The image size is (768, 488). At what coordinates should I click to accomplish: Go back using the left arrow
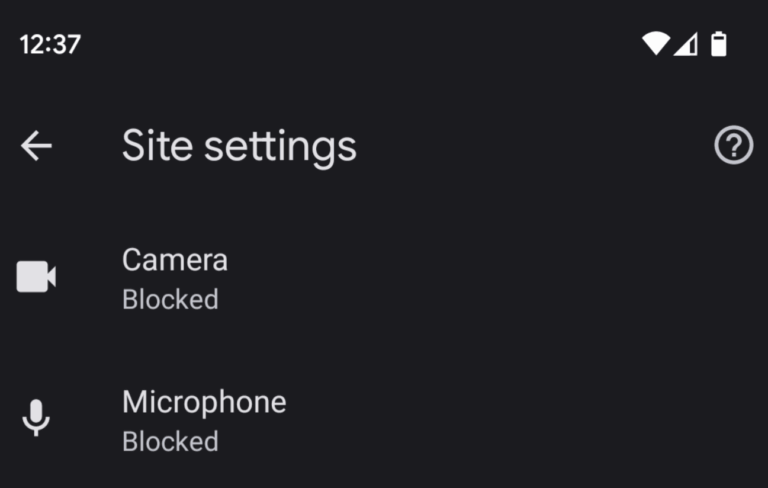coord(36,146)
